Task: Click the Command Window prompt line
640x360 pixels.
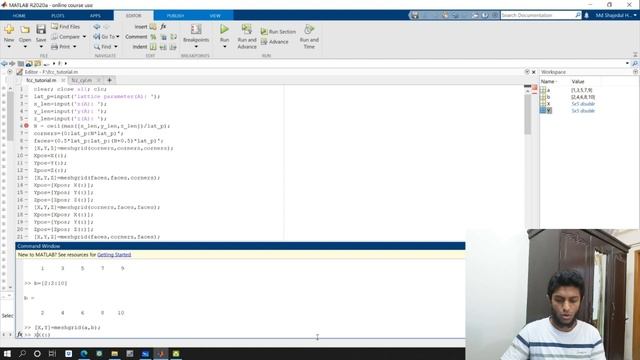Action: [x=241, y=335]
